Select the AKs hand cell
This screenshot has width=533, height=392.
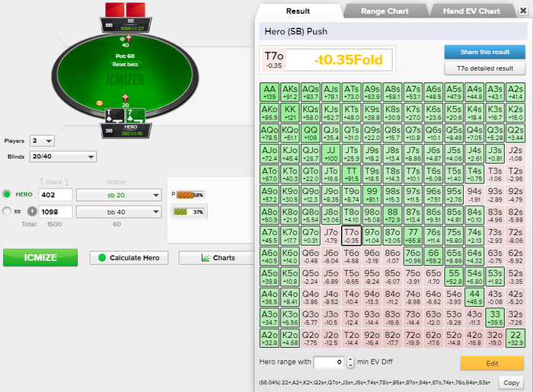coord(290,92)
